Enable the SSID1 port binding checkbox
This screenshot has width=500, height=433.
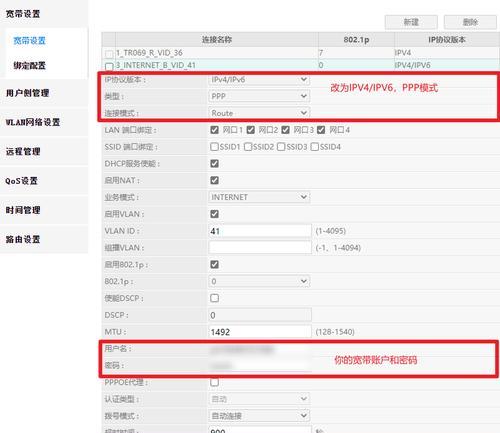215,147
